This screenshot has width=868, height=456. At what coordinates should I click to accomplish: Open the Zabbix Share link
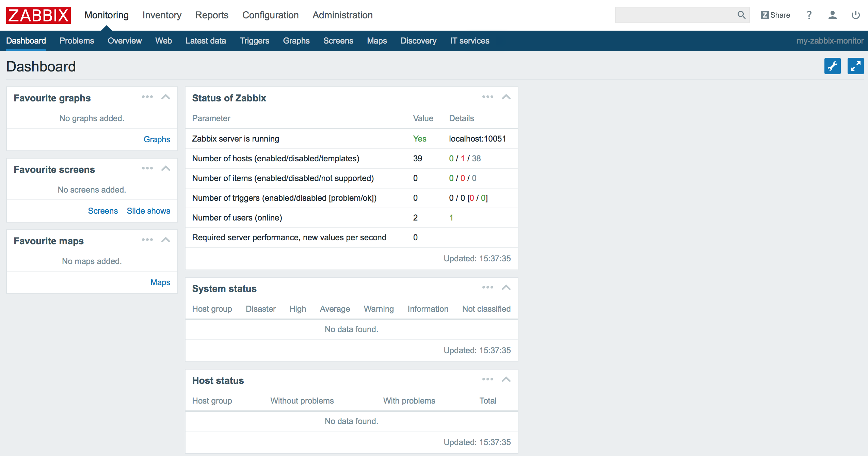pos(775,15)
